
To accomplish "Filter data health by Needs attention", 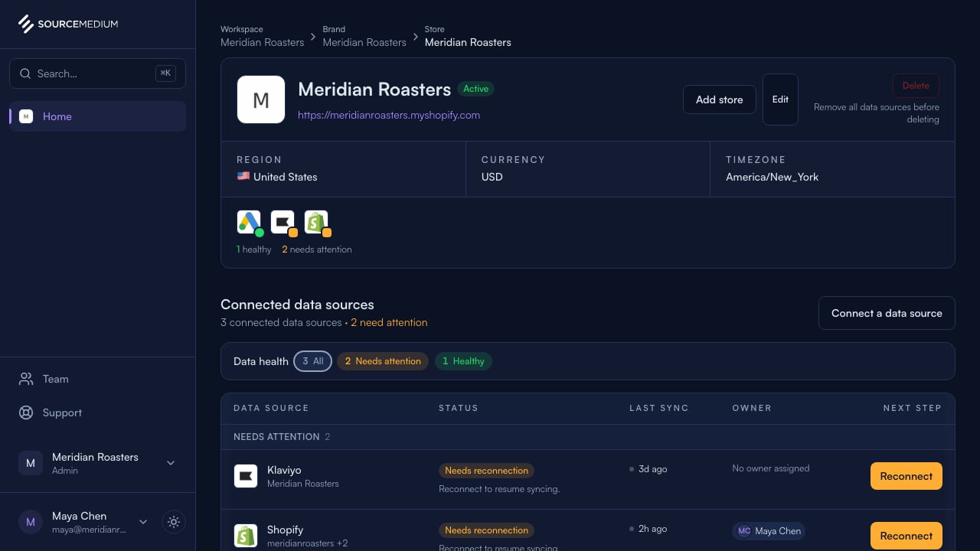I will coord(383,361).
